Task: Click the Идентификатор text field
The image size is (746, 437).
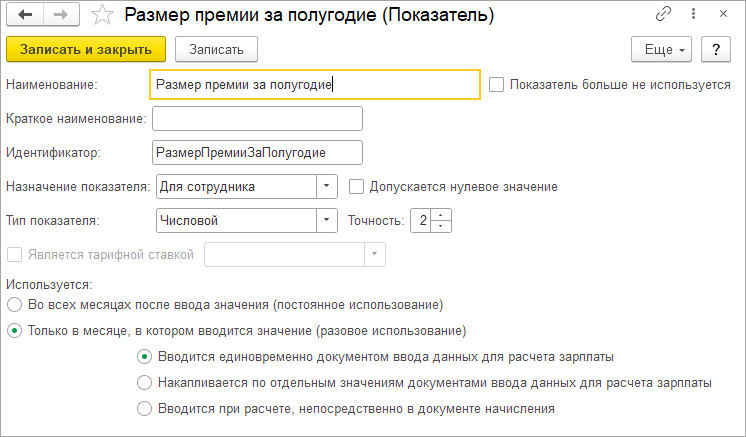Action: pyautogui.click(x=257, y=152)
